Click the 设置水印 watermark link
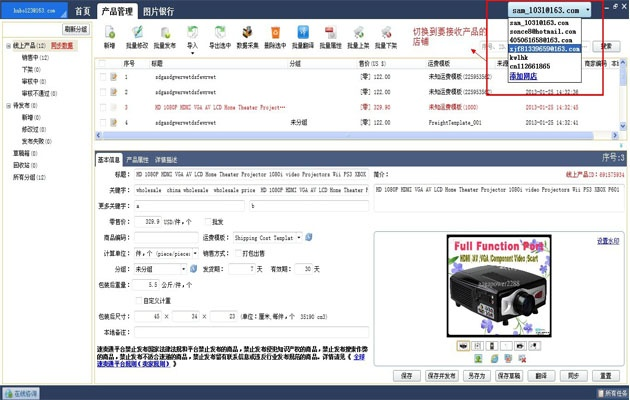The width and height of the screenshot is (630, 400). coord(608,241)
